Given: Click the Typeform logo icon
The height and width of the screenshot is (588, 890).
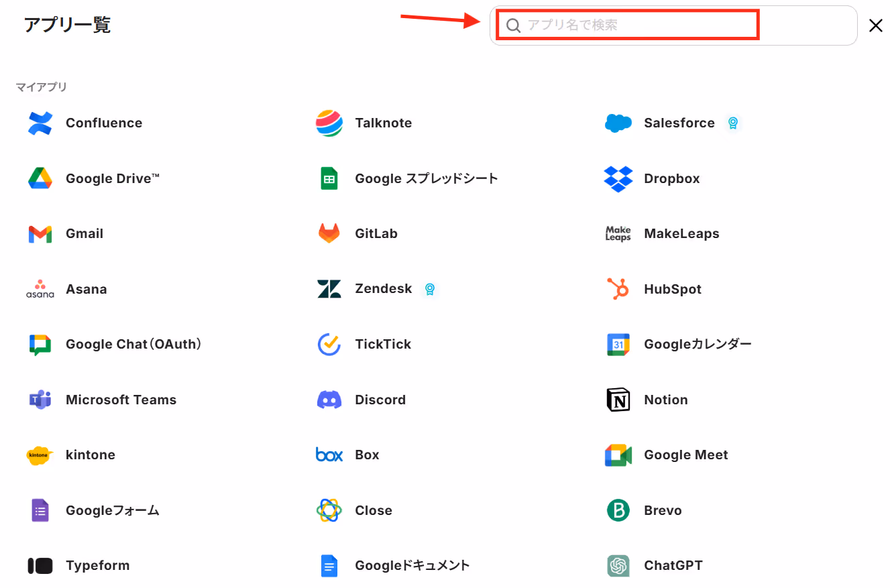Looking at the screenshot, I should click(40, 566).
